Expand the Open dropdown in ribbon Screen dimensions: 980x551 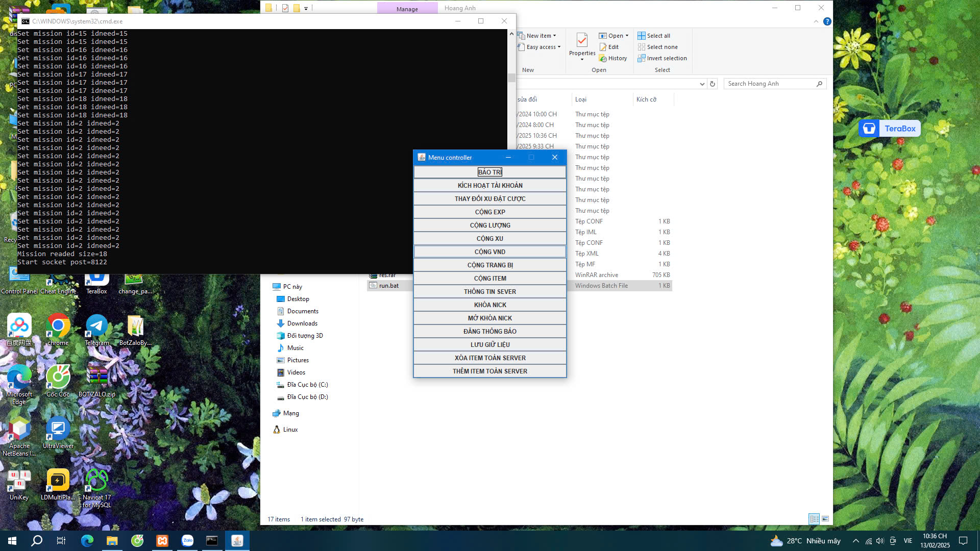point(614,36)
